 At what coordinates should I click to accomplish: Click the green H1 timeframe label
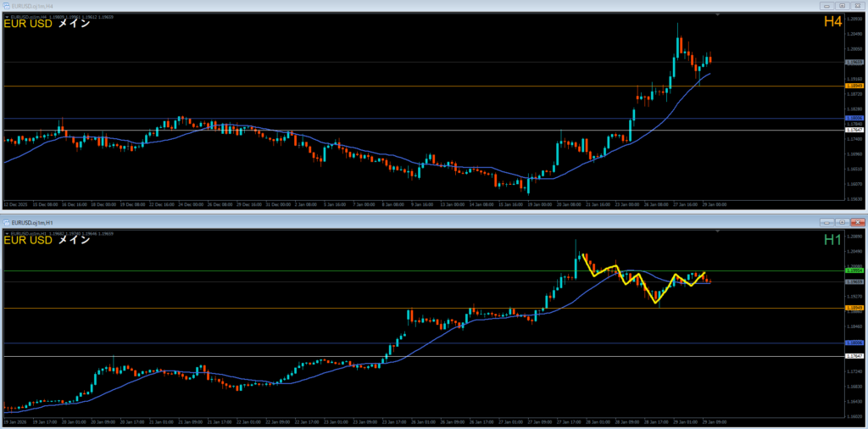tap(832, 240)
